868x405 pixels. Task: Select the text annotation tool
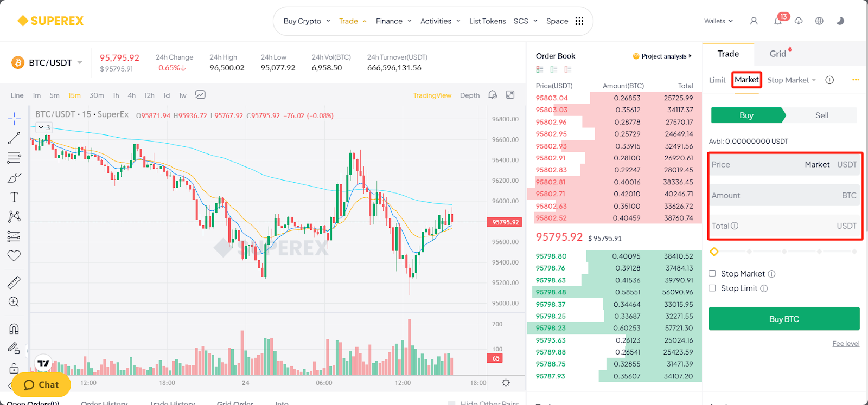pyautogui.click(x=14, y=197)
